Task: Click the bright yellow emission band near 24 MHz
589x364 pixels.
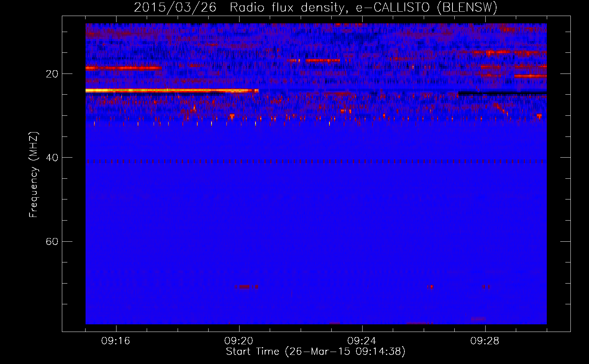Action: 172,90
